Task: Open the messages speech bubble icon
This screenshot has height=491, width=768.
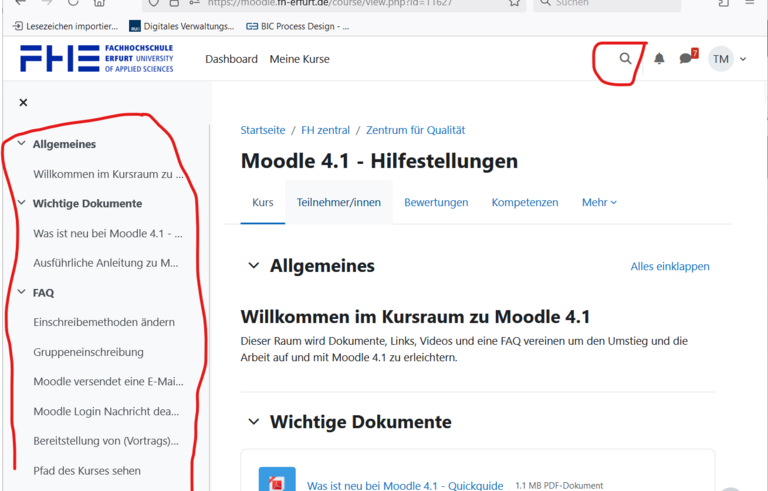Action: tap(686, 59)
